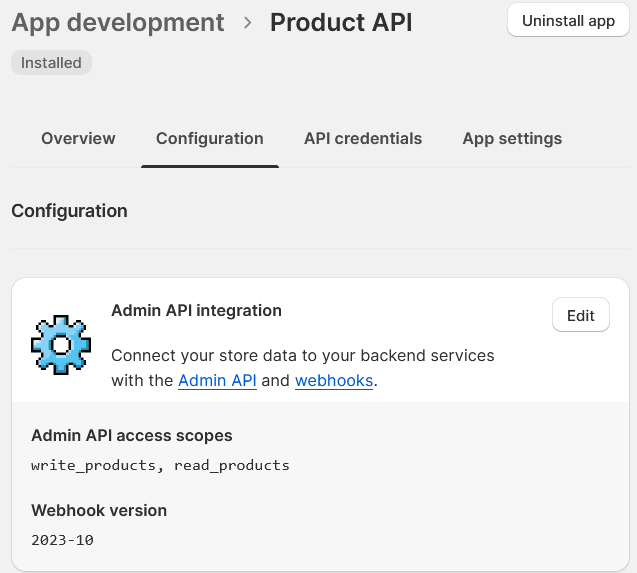Select the App settings tab
Viewport: 637px width, 573px height.
[512, 139]
